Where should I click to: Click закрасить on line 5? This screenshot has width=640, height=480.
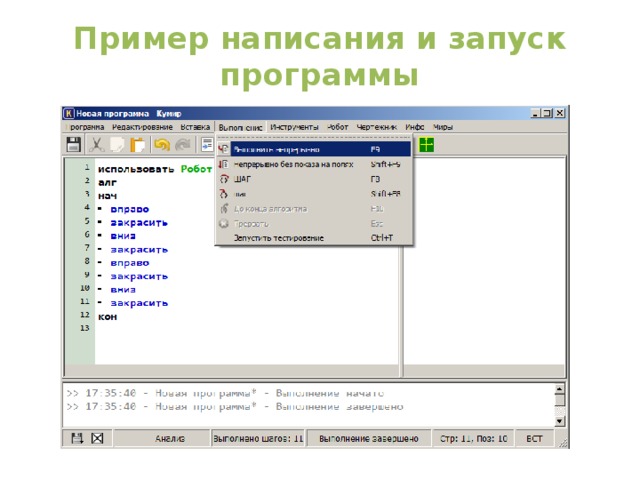[139, 223]
